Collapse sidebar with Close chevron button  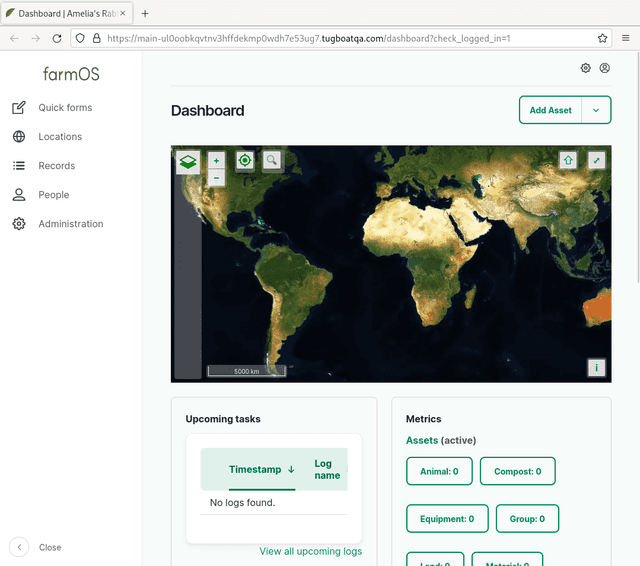coord(19,547)
